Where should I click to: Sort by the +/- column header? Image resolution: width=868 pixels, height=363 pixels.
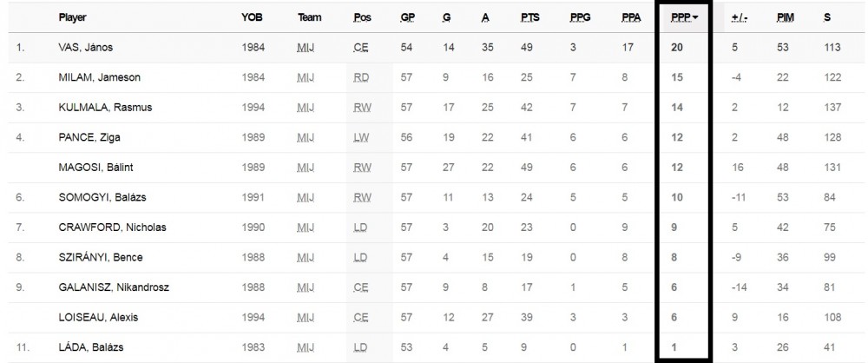point(740,17)
